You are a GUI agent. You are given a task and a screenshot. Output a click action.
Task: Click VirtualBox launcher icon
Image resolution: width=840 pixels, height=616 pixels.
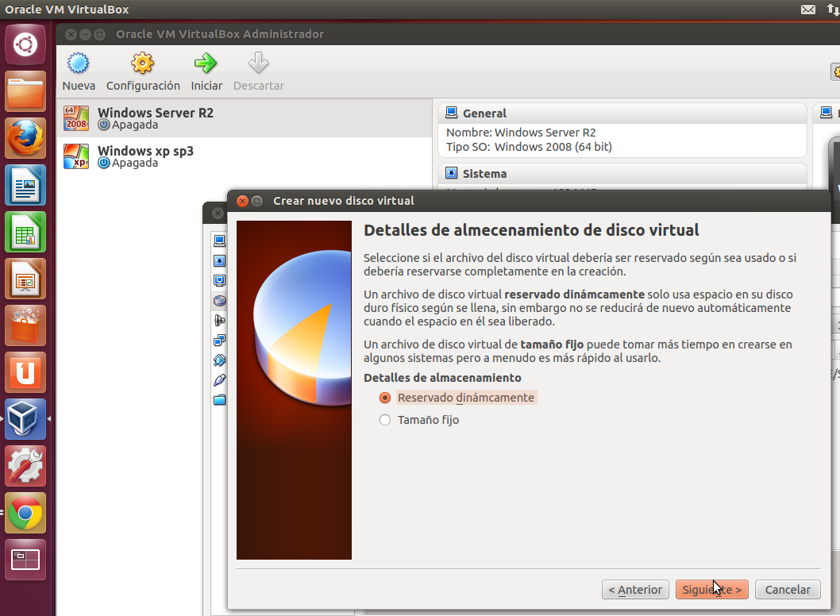pos(25,419)
